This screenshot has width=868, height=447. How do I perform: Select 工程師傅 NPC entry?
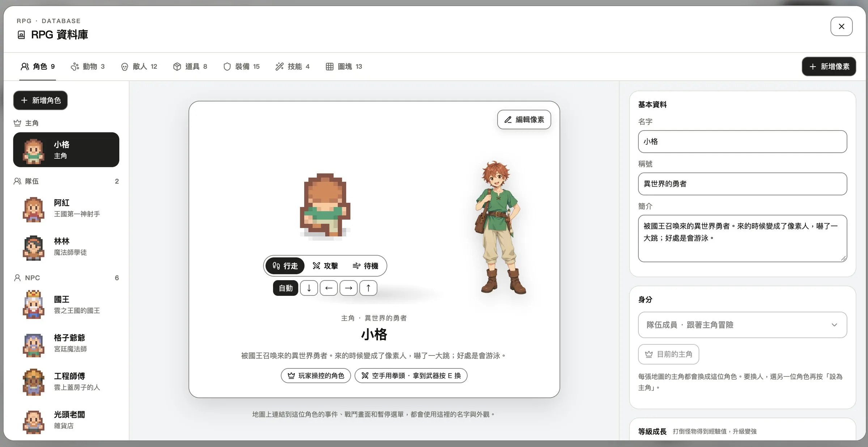[x=66, y=381]
